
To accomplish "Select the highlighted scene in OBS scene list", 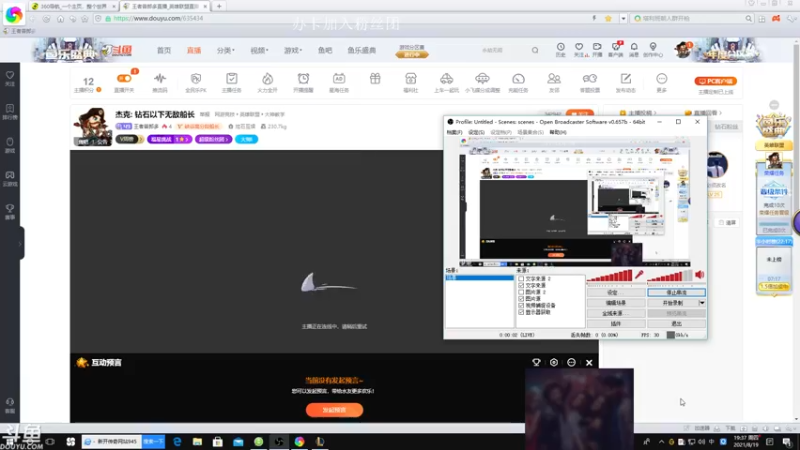I will point(480,278).
